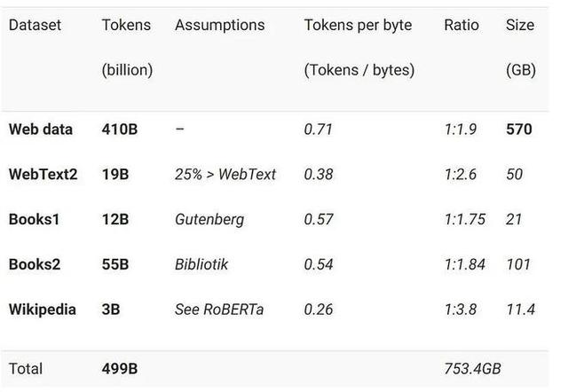The height and width of the screenshot is (392, 568).
Task: Click the Assumptions column header
Action: tap(219, 25)
